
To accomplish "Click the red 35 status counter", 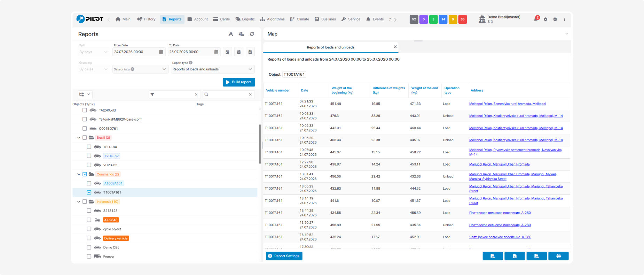I will point(463,20).
